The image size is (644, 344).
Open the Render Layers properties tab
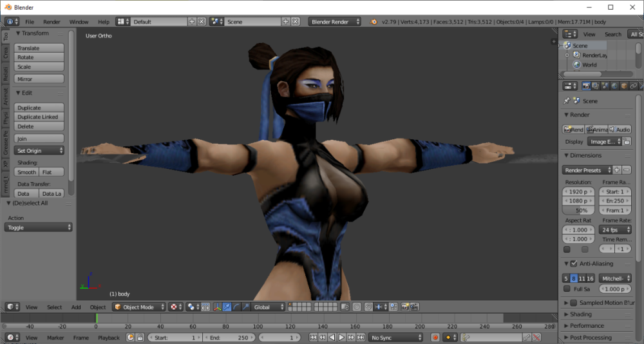click(x=596, y=86)
